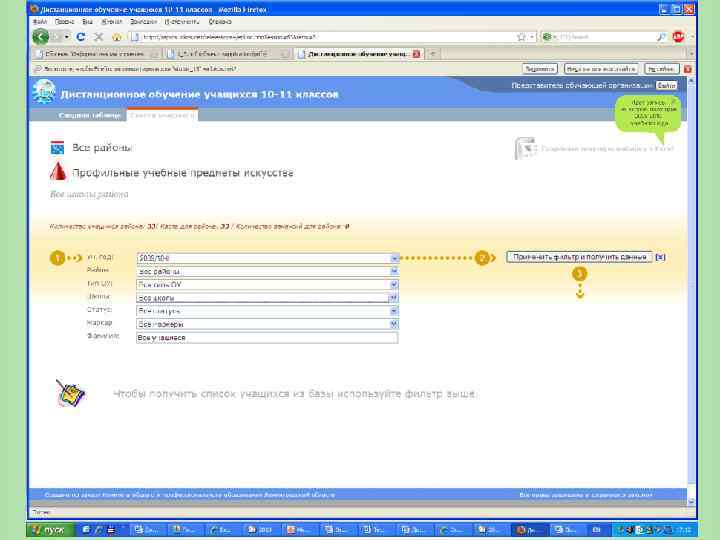Click the Все районы heading text
The image size is (720, 540).
102,148
